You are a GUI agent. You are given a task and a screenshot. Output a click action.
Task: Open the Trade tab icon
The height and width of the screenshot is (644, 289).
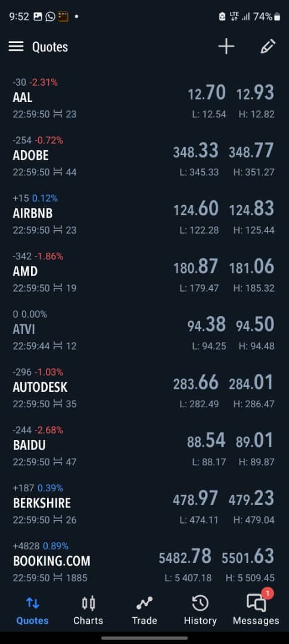pyautogui.click(x=144, y=603)
